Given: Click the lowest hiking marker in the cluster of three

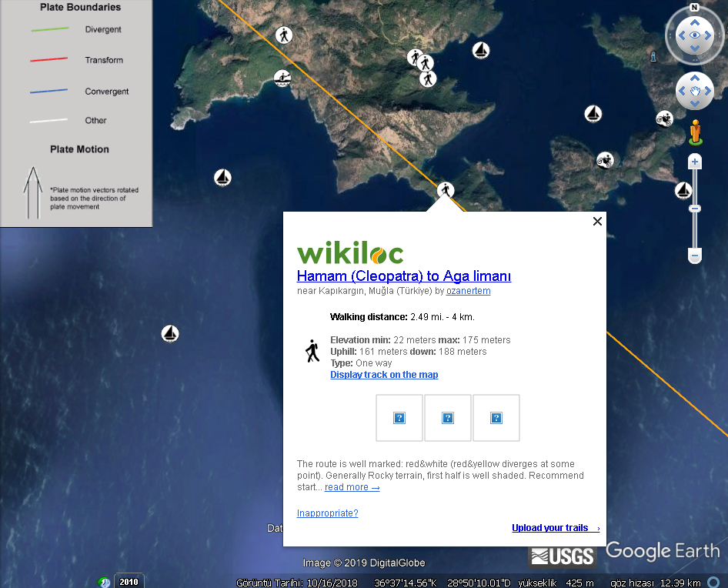Looking at the screenshot, I should point(428,79).
